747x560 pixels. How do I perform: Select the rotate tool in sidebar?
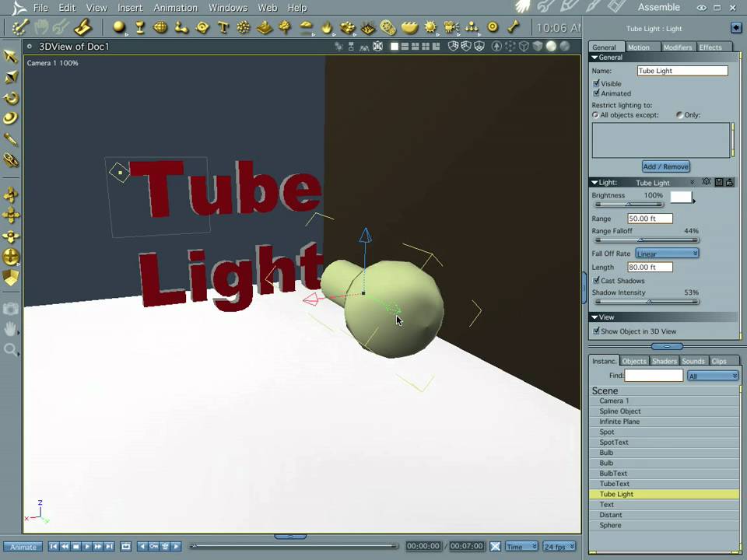click(10, 98)
